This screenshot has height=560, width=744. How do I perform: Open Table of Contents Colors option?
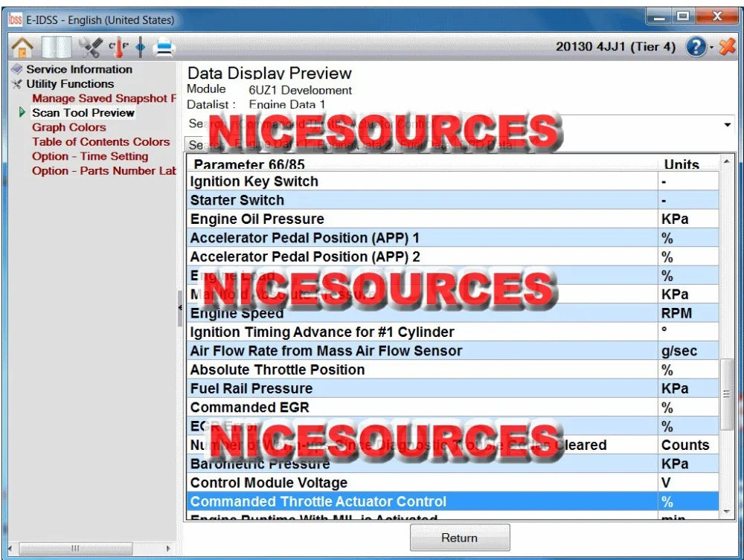point(100,142)
